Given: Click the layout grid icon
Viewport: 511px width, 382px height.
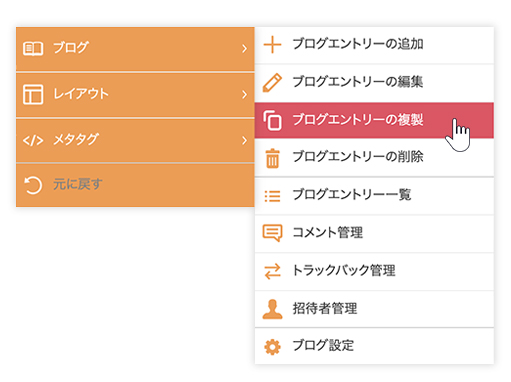Looking at the screenshot, I should pos(33,95).
